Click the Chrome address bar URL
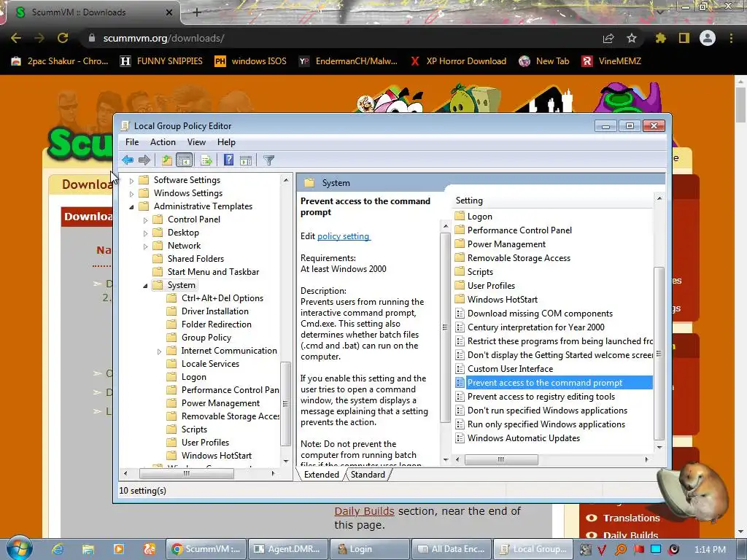Viewport: 747px width, 560px height. coord(163,38)
